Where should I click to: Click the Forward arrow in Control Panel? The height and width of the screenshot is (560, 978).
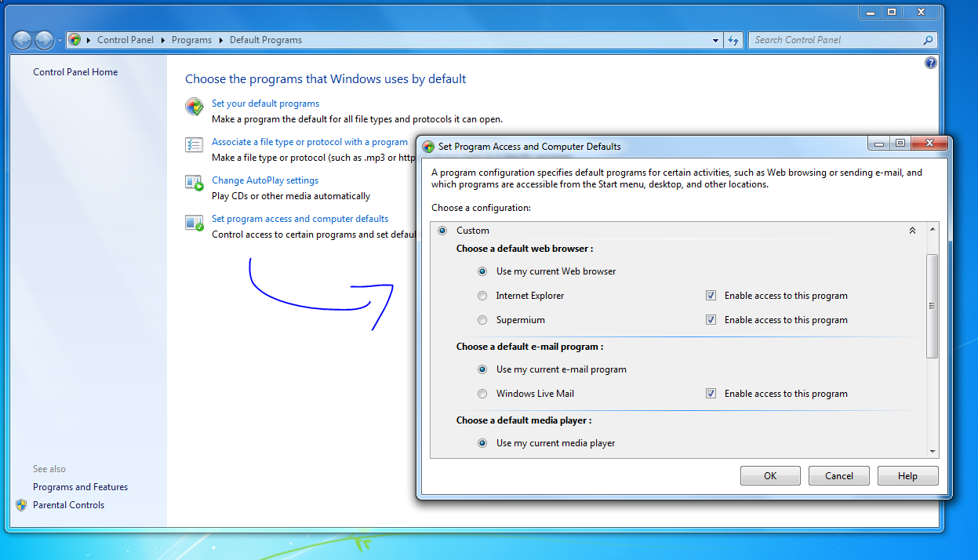point(45,40)
